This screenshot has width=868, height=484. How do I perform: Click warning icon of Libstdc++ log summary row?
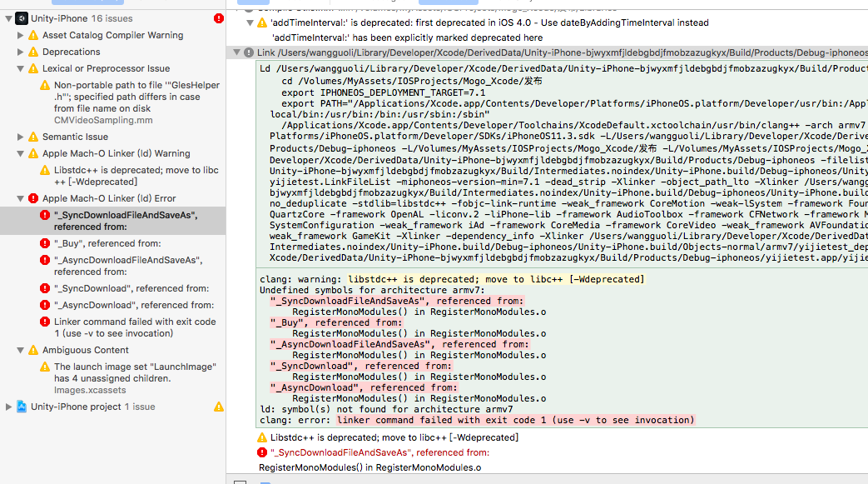coord(262,437)
